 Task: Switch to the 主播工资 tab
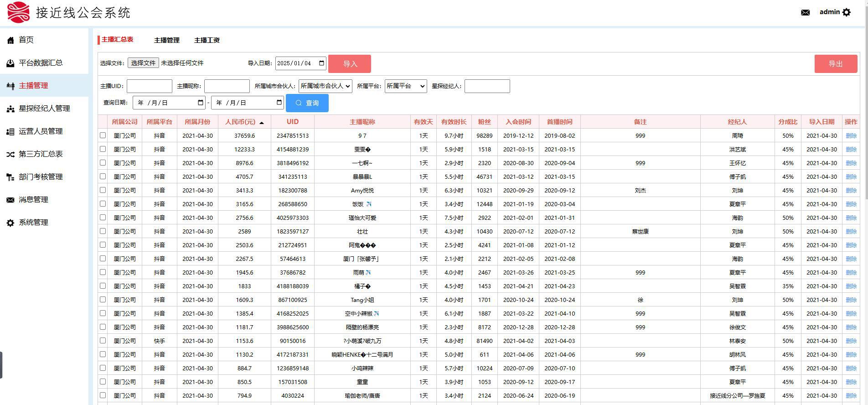click(x=207, y=40)
